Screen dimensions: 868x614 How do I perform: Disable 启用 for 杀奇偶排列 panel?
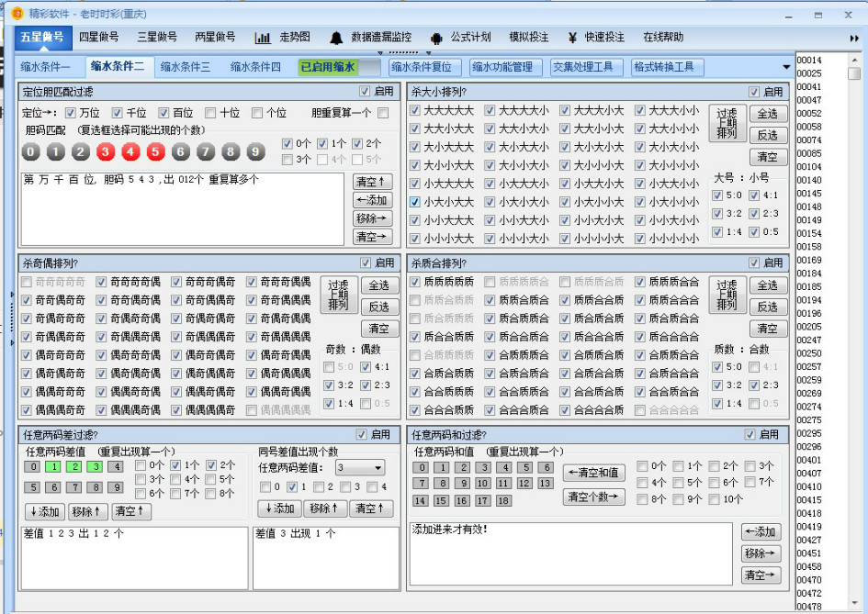tap(364, 262)
